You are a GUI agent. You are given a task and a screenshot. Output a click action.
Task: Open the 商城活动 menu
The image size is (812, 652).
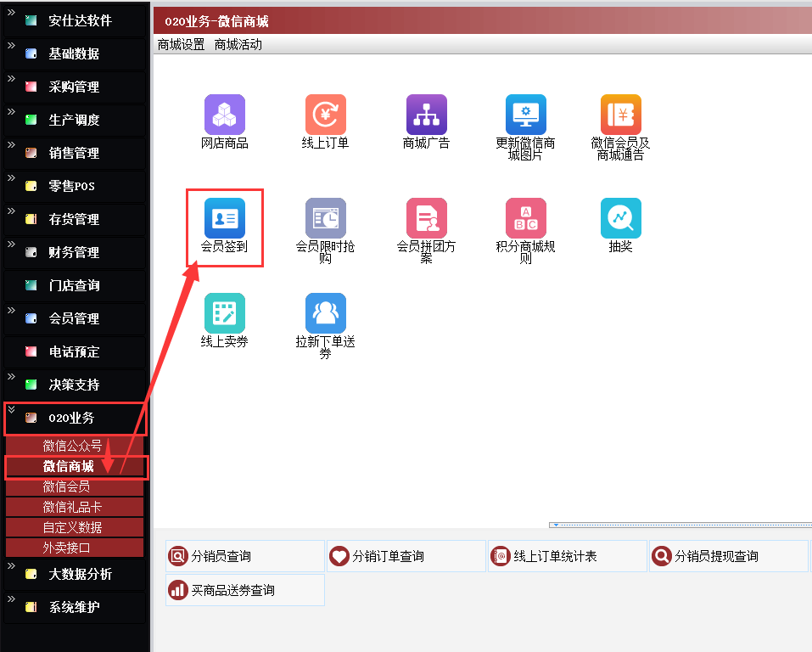tap(238, 45)
